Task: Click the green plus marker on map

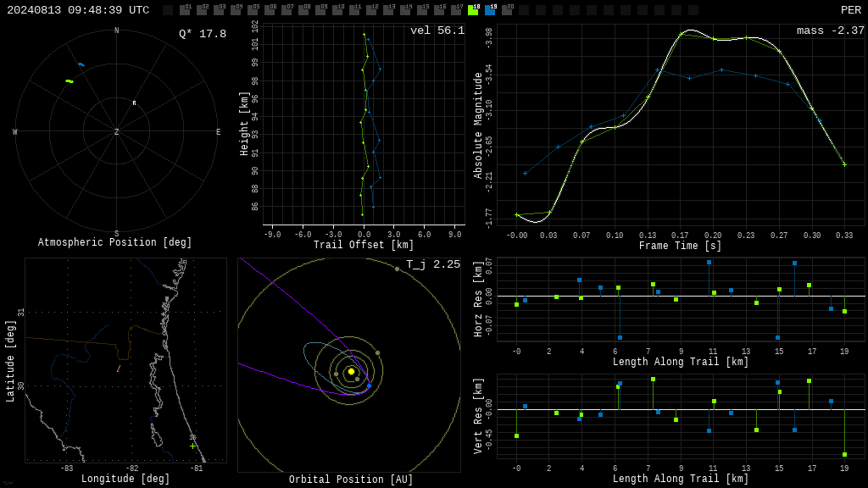Action: pos(192,446)
